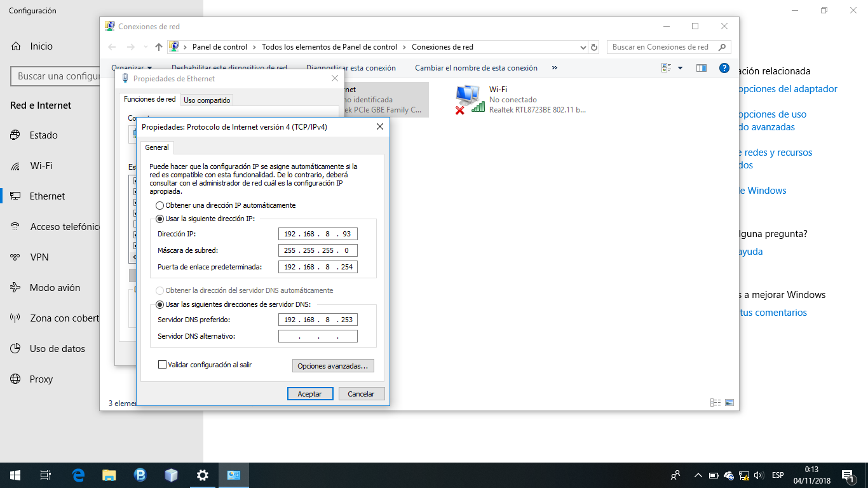Open Microsoft Edge from the taskbar
The image size is (868, 488).
click(x=78, y=475)
